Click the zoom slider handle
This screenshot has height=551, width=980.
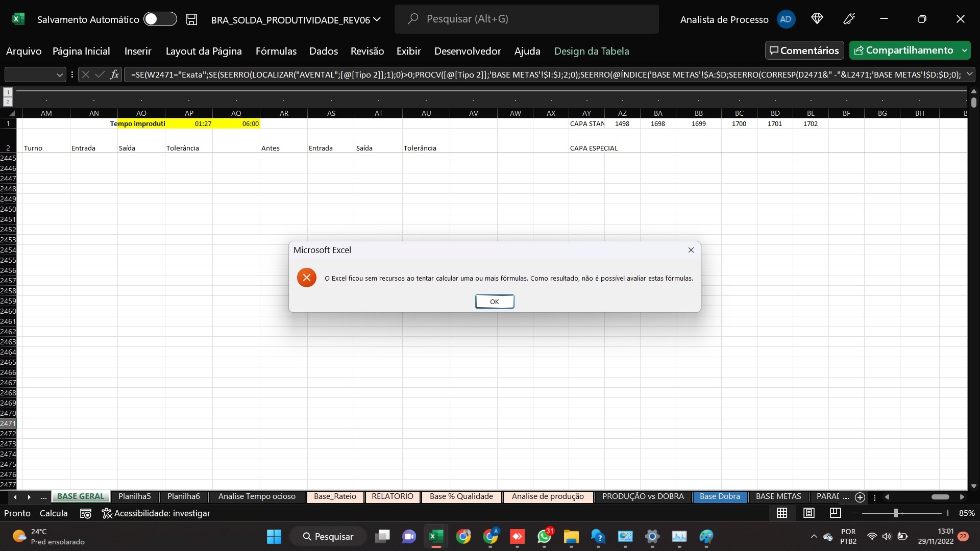896,513
